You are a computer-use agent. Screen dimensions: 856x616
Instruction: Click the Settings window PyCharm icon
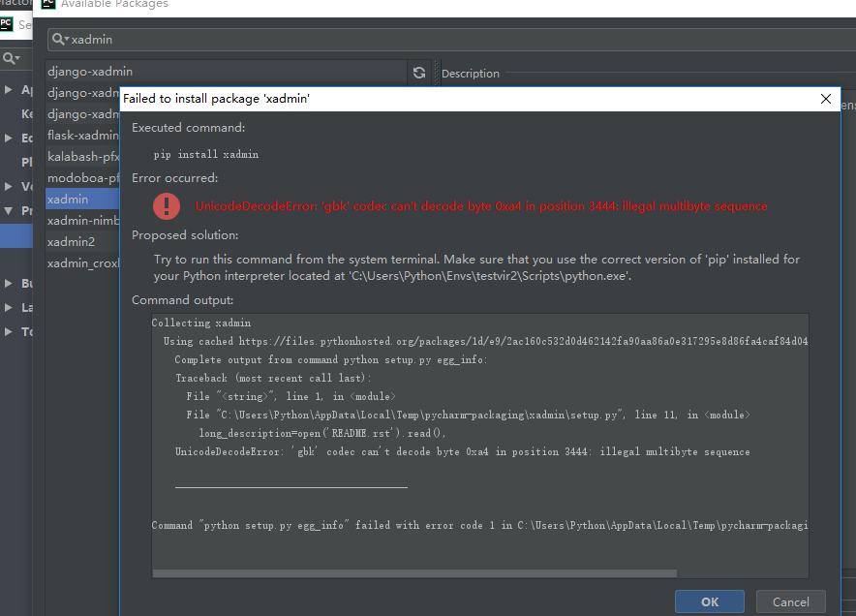click(6, 24)
